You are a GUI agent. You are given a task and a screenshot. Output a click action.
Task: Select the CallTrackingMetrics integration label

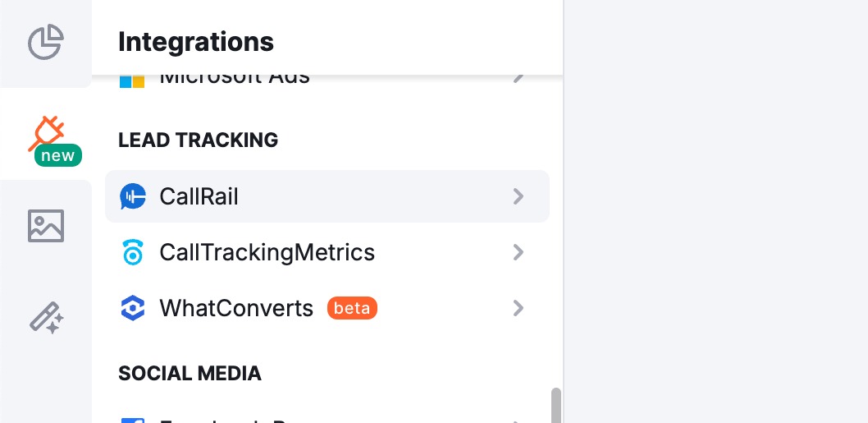(267, 252)
